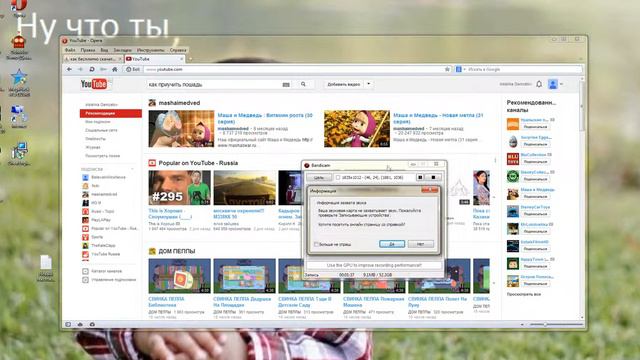Click the mashaimedved channel avatar in feed header
640x360 pixels.
(152, 103)
